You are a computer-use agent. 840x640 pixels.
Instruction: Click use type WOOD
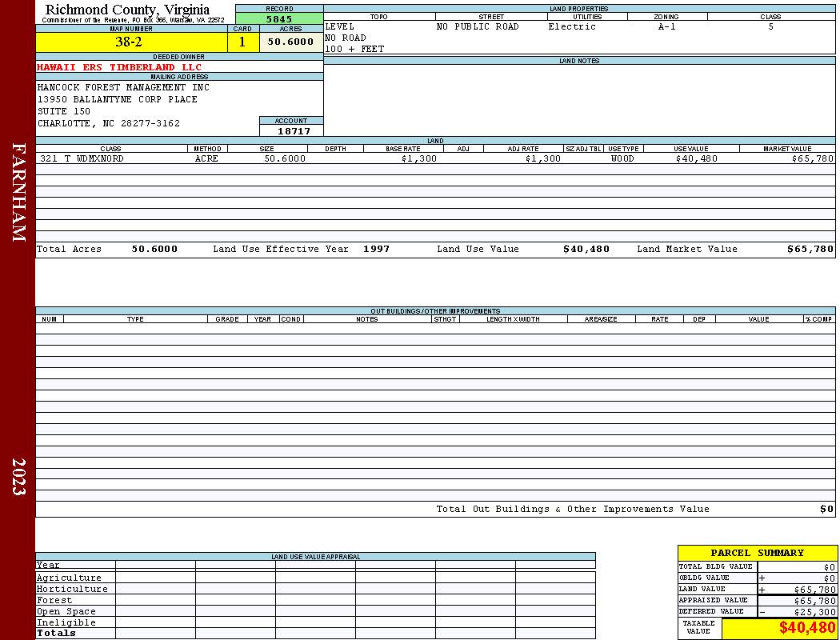tap(622, 158)
